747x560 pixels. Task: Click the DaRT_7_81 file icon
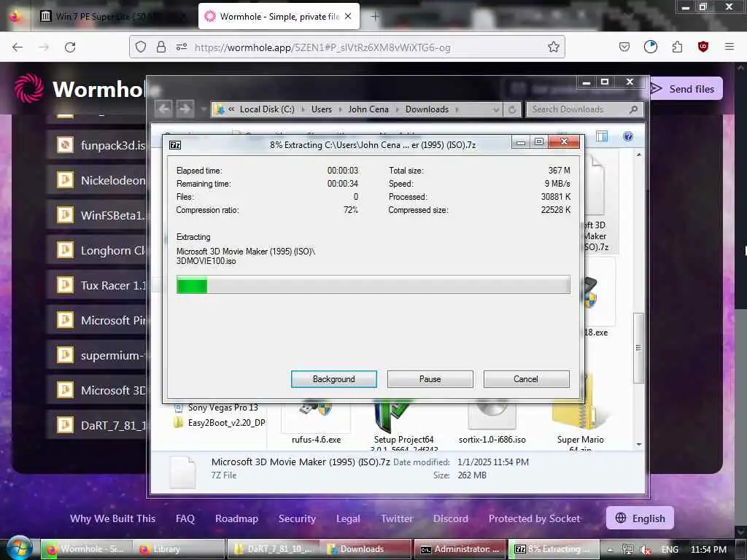click(65, 425)
